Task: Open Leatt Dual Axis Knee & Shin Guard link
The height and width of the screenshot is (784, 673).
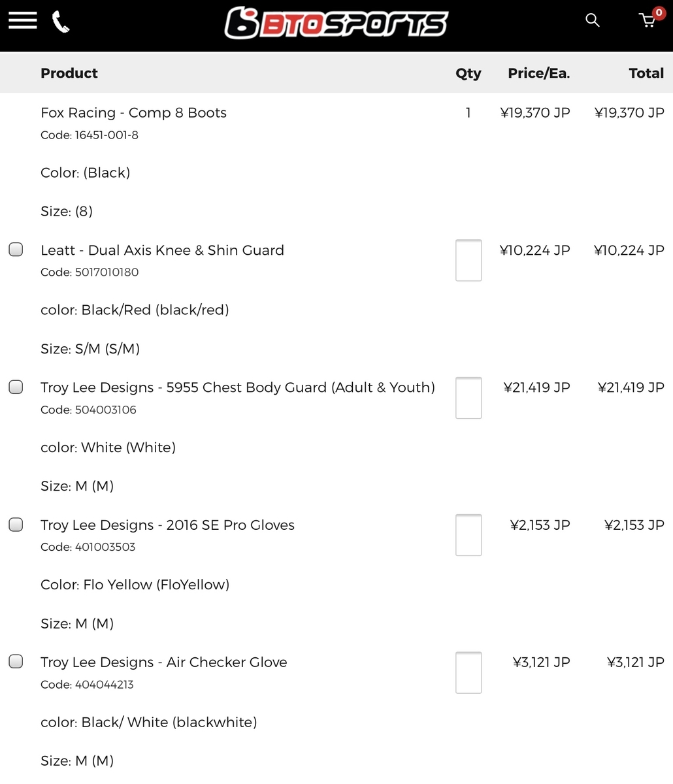Action: [x=162, y=250]
